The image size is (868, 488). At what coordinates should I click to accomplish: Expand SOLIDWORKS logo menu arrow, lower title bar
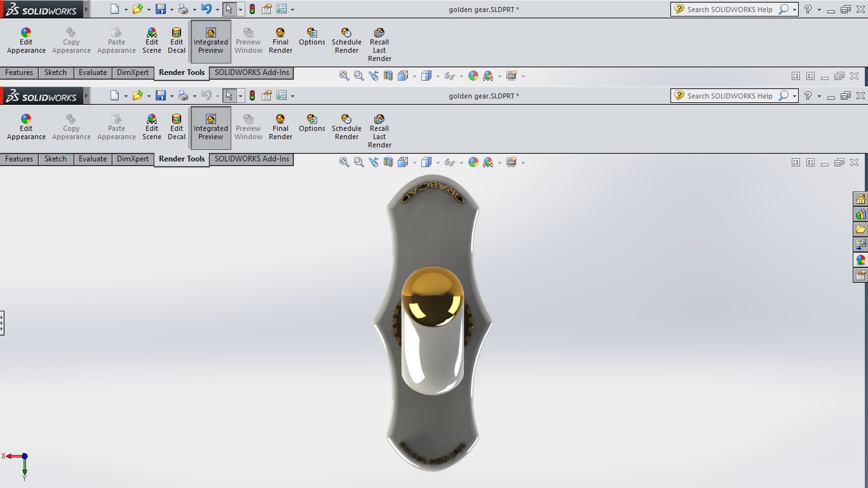pyautogui.click(x=86, y=96)
